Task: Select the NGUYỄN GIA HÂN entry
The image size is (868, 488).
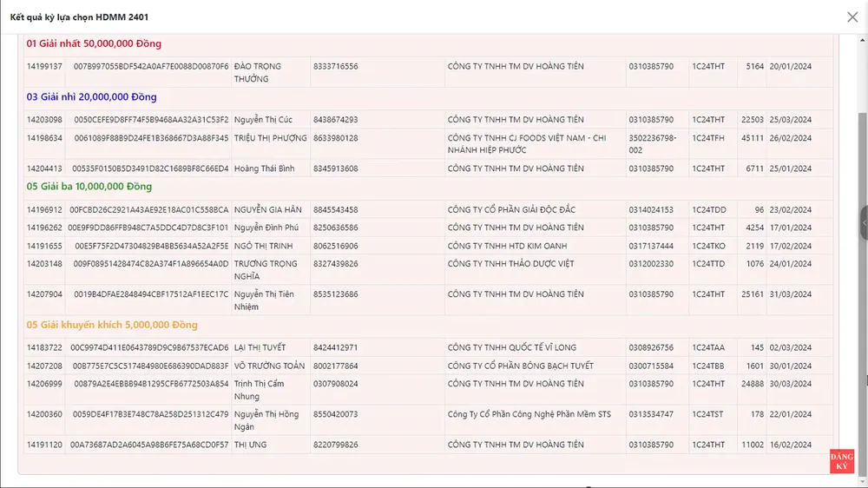Action: [x=269, y=210]
